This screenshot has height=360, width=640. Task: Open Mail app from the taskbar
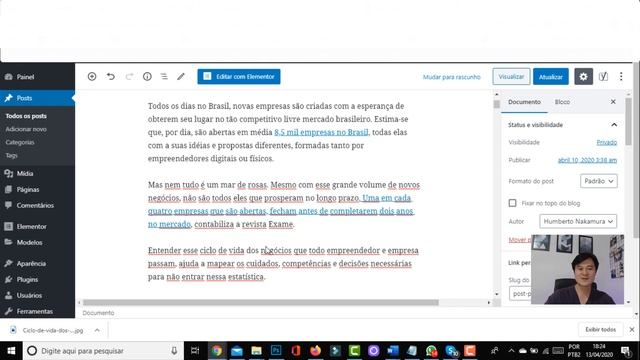pos(237,351)
